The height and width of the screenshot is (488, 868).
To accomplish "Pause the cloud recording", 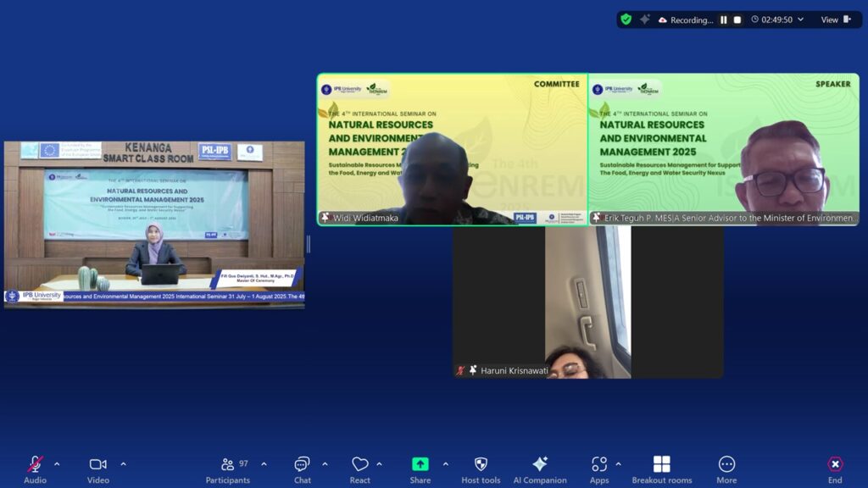I will 724,19.
